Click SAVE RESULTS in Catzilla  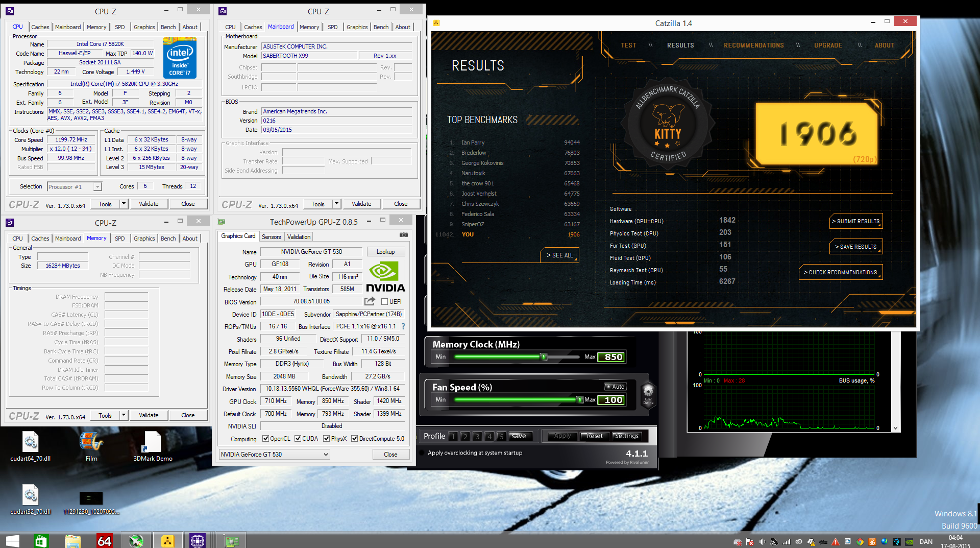tap(856, 247)
